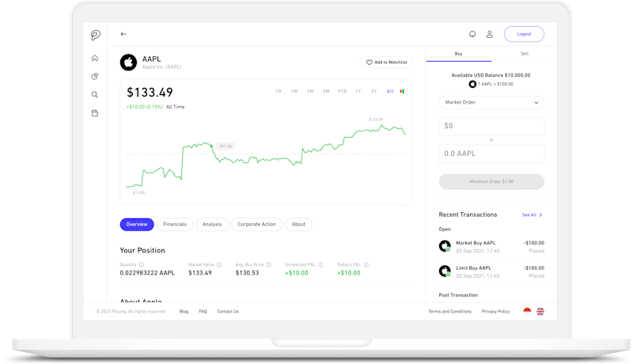633x364 pixels.
Task: Select the Analysis tab
Action: coord(212,225)
